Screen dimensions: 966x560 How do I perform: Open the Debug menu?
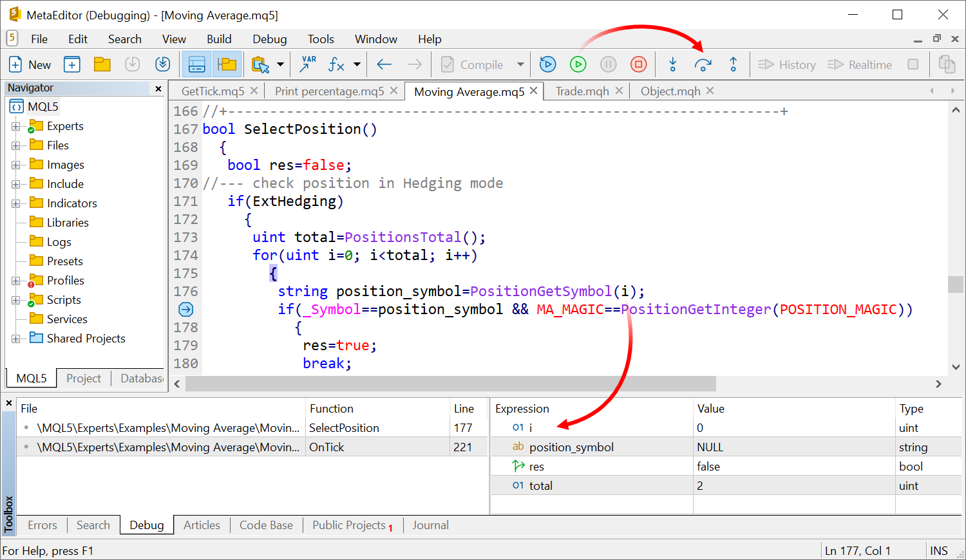point(269,39)
